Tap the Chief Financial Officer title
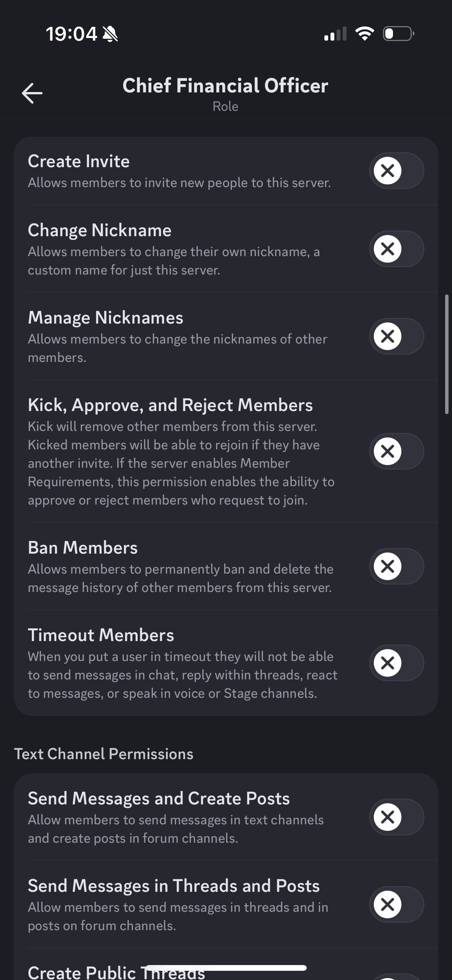Image resolution: width=452 pixels, height=980 pixels. (x=225, y=86)
